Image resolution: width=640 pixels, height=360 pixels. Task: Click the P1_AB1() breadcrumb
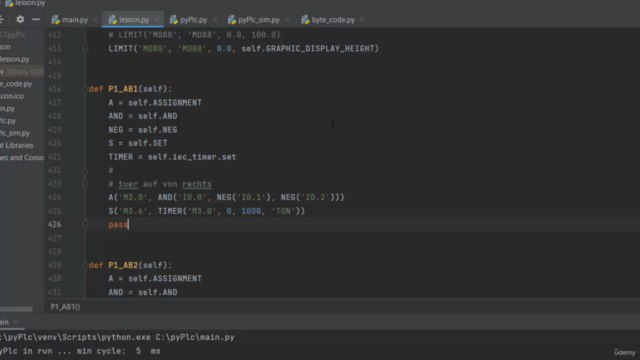pyautogui.click(x=65, y=307)
